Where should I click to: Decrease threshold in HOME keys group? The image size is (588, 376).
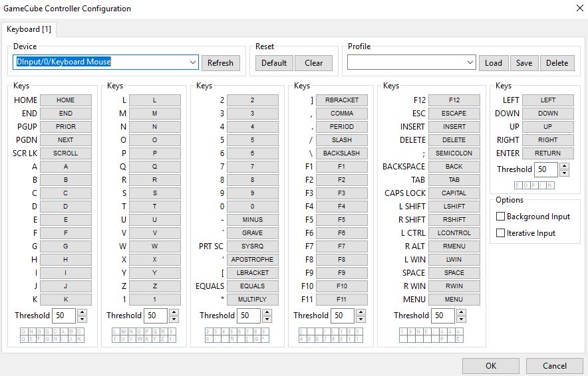(x=82, y=320)
